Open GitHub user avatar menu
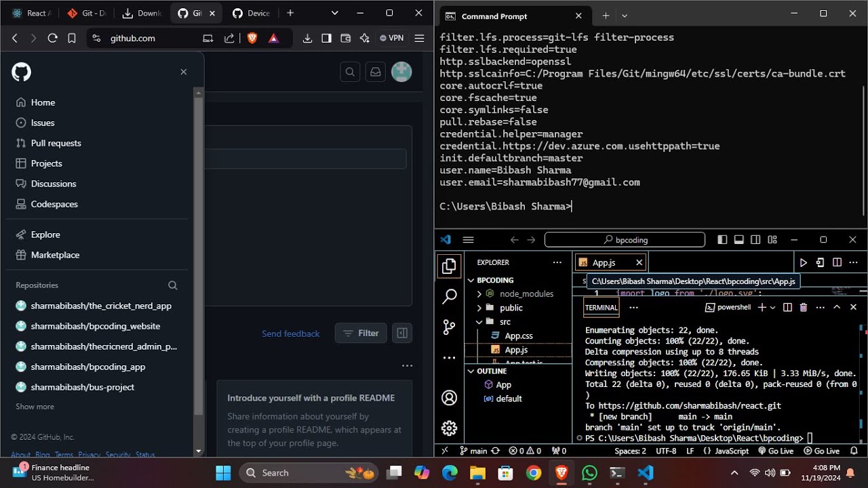 click(x=401, y=72)
